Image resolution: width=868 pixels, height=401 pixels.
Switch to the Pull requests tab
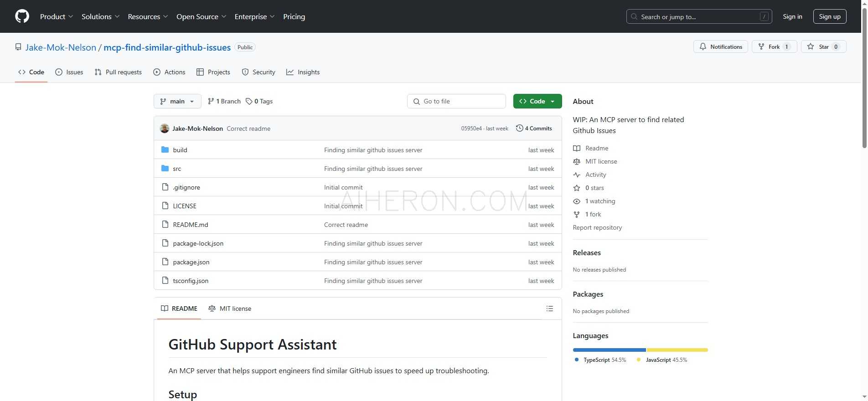pyautogui.click(x=118, y=72)
